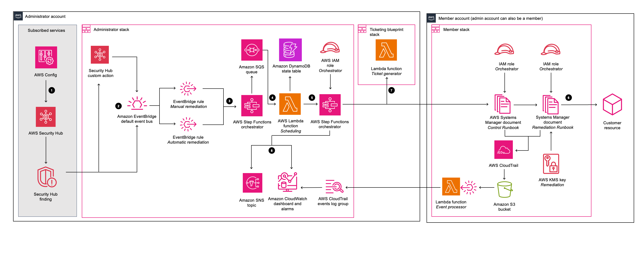Screen dimensions: 644x258
Task: Select the 'Ticket generator' italic label
Action: point(386,74)
